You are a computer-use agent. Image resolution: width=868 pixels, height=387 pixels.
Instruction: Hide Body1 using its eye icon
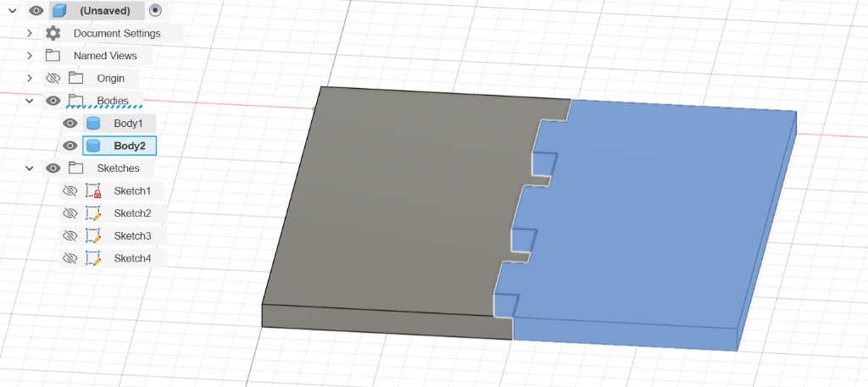[x=70, y=124]
